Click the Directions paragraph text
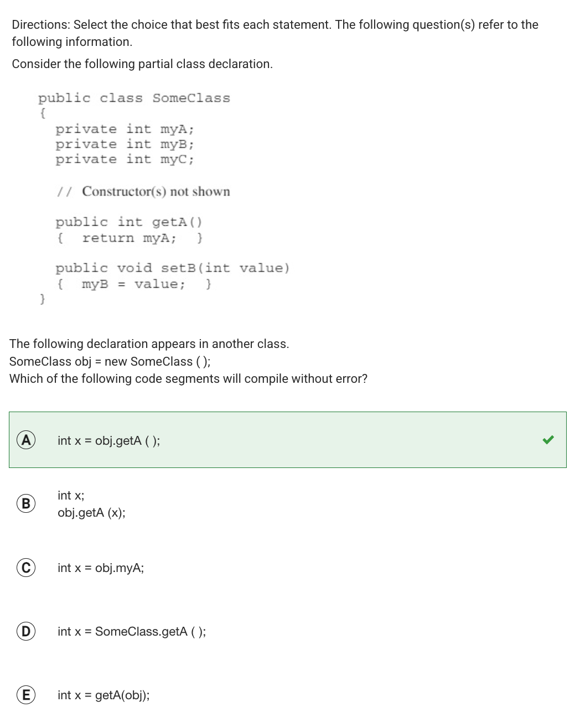 (x=275, y=33)
